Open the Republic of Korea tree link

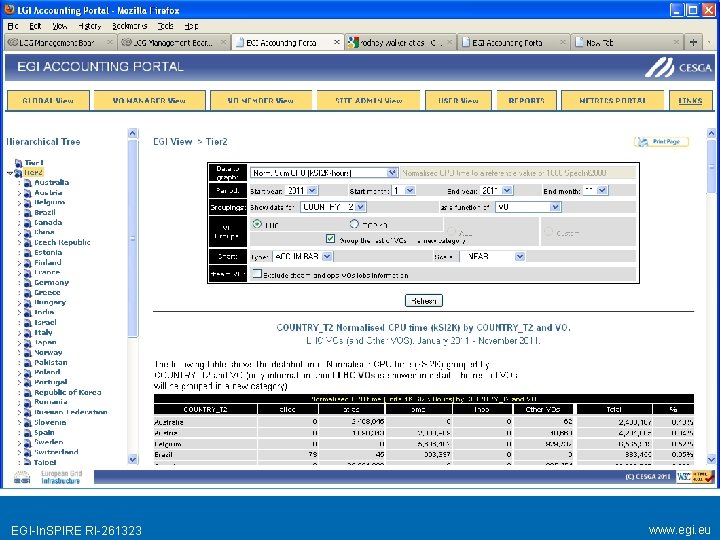68,393
